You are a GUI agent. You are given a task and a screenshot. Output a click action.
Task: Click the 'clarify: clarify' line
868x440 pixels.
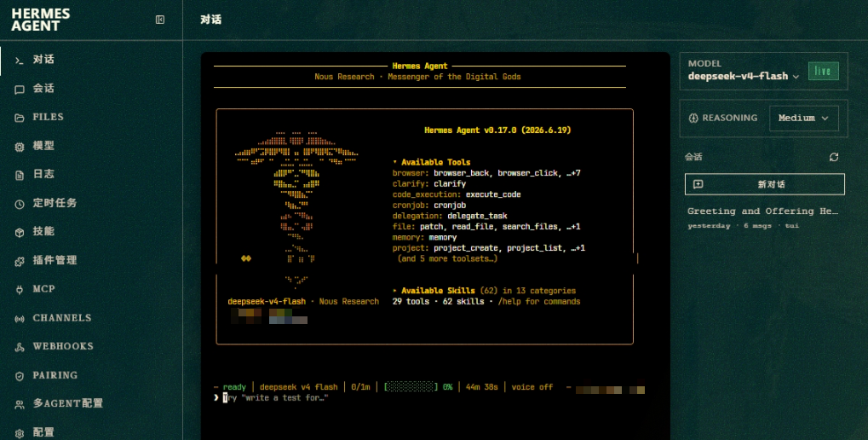[x=429, y=184]
